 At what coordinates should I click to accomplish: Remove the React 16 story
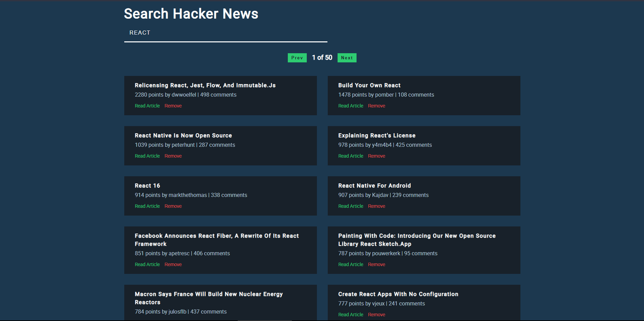pos(173,206)
